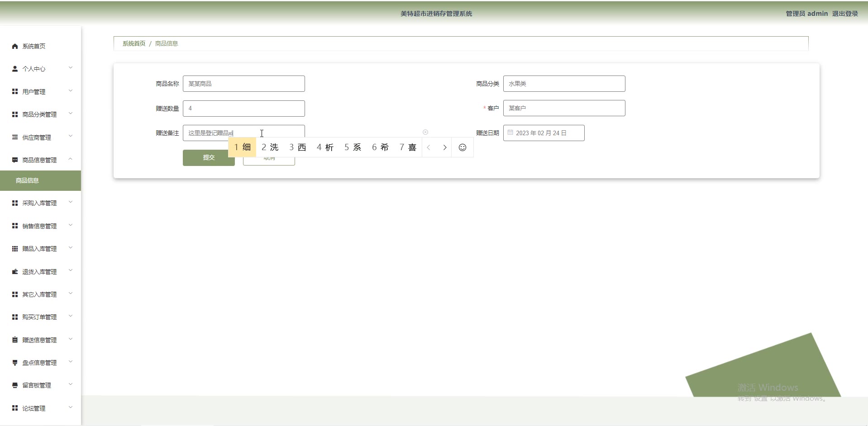Screen dimensions: 868x426
Task: Open the 赠送日期 date picker field
Action: (x=544, y=133)
